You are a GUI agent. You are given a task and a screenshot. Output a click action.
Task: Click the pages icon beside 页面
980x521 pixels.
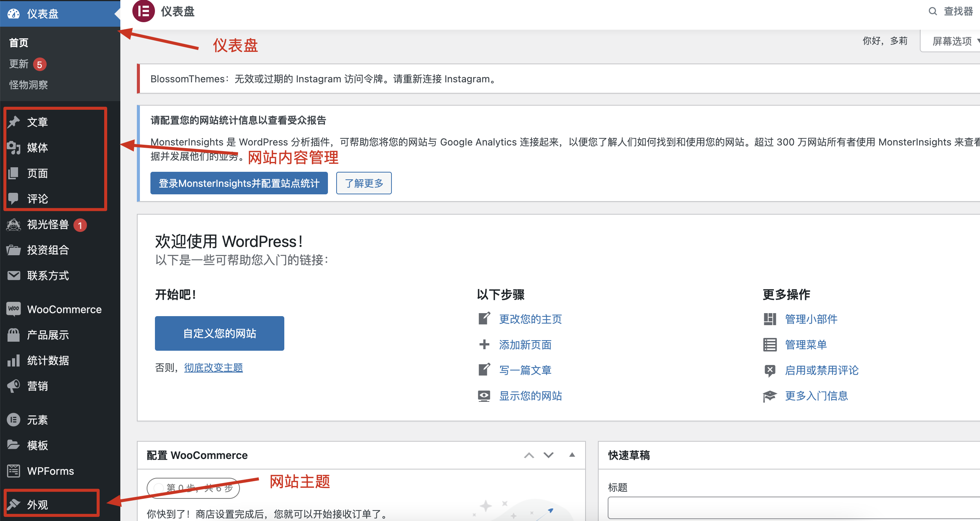click(x=14, y=173)
